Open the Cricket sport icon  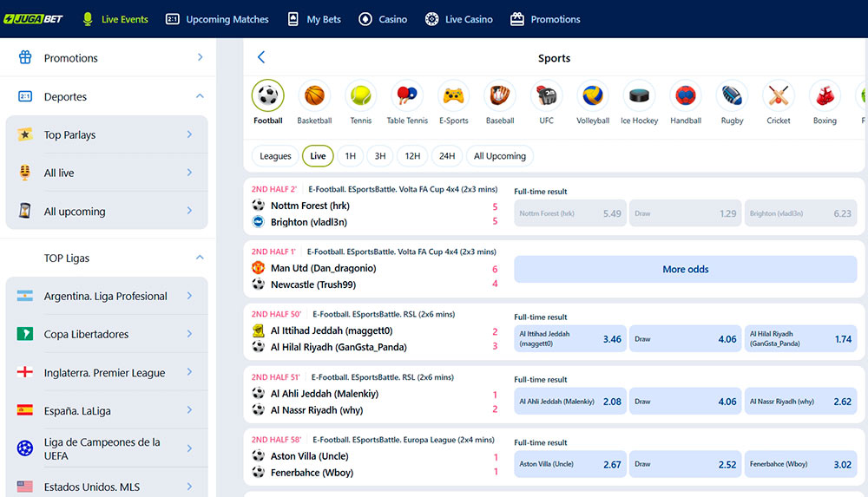[779, 95]
